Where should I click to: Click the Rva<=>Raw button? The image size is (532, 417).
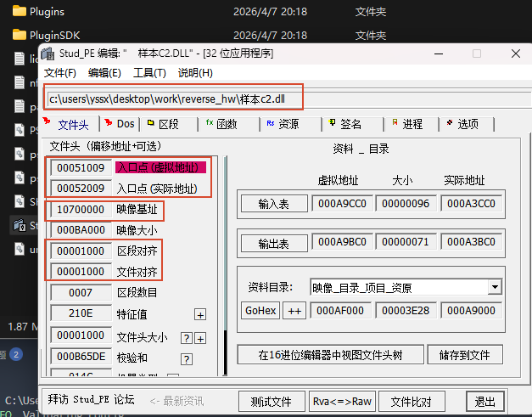pyautogui.click(x=342, y=402)
